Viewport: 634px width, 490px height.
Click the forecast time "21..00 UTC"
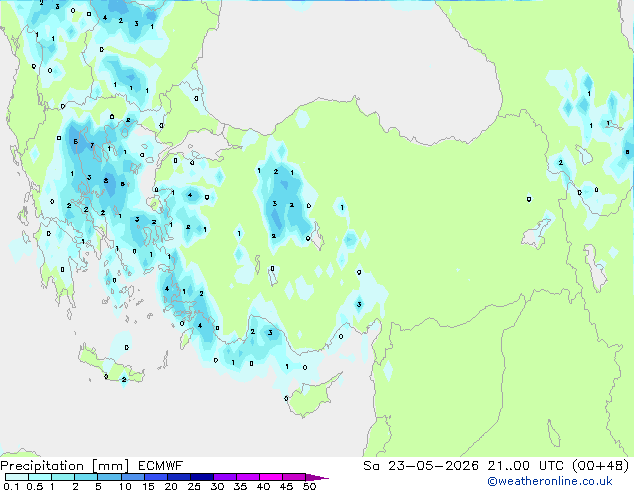[x=525, y=466]
